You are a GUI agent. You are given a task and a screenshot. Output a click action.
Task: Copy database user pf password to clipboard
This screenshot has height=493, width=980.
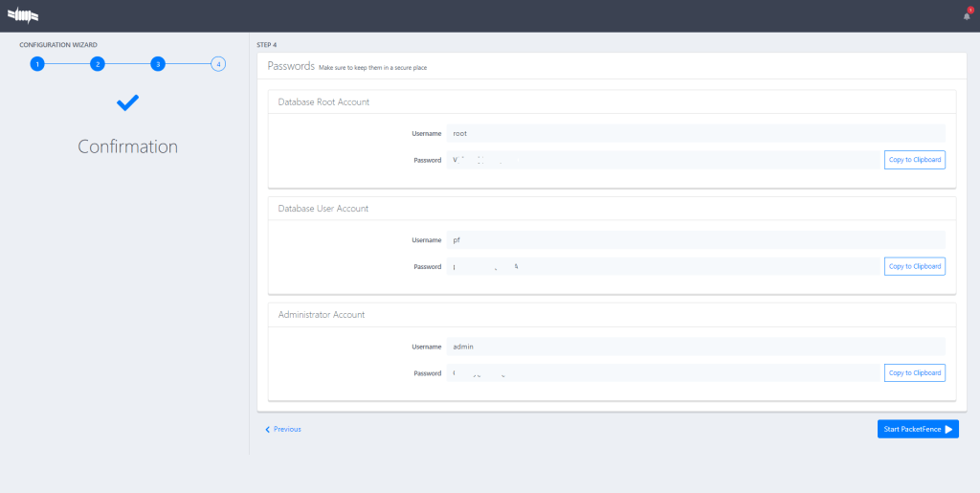pyautogui.click(x=914, y=266)
